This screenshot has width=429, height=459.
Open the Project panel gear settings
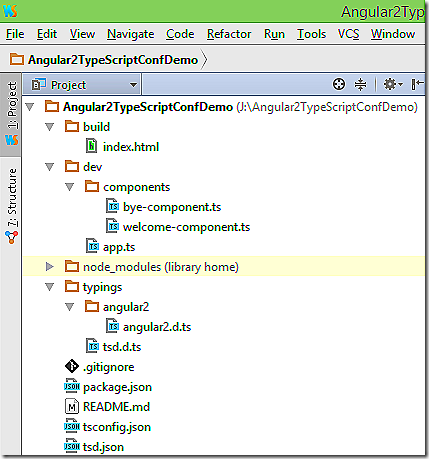[393, 84]
